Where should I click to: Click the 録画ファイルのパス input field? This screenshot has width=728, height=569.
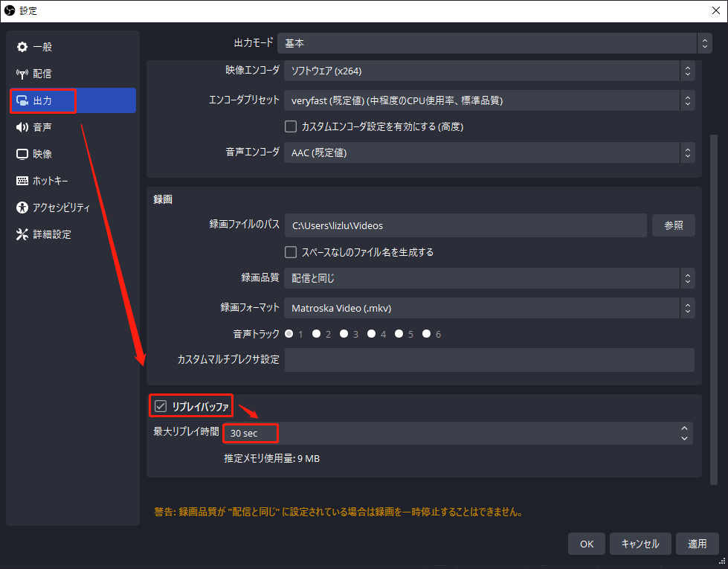(x=466, y=225)
